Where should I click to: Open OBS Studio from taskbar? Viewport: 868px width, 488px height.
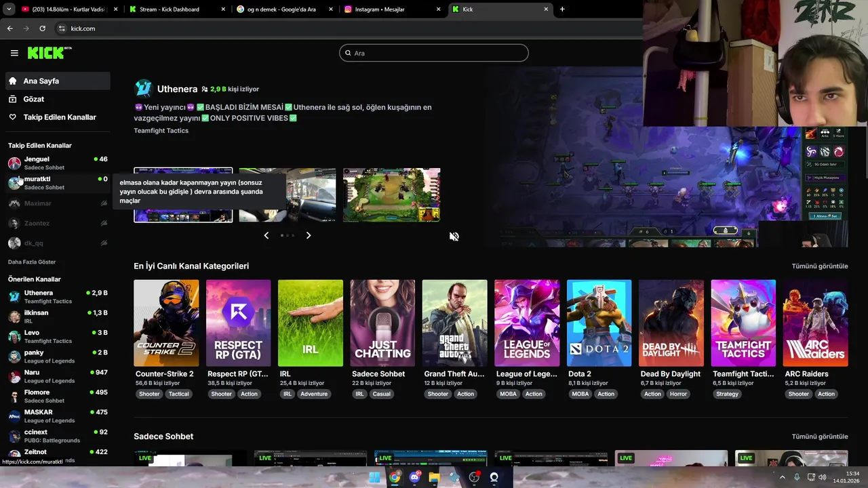(x=474, y=477)
